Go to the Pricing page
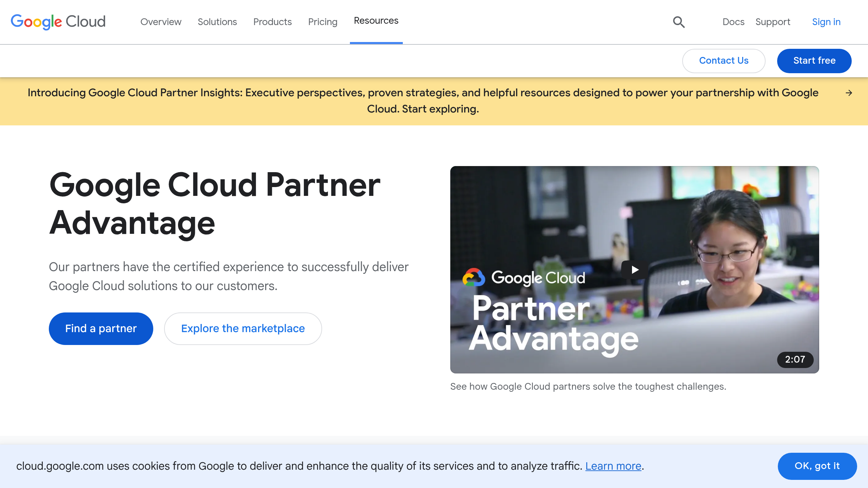 pos(322,22)
